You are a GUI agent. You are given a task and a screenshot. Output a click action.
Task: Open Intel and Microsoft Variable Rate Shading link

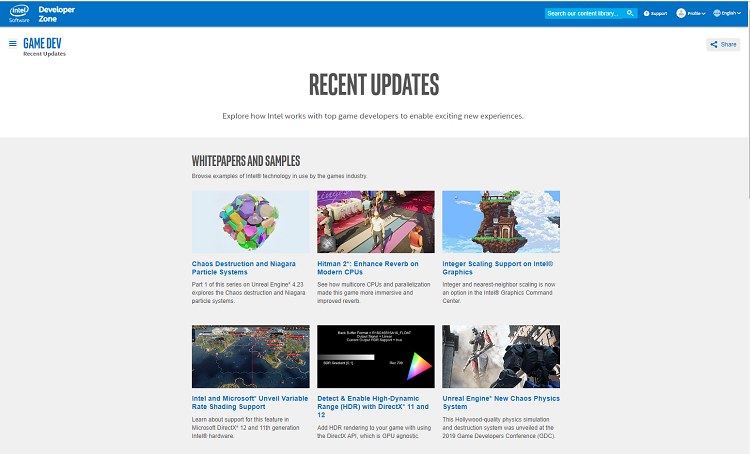pos(250,402)
